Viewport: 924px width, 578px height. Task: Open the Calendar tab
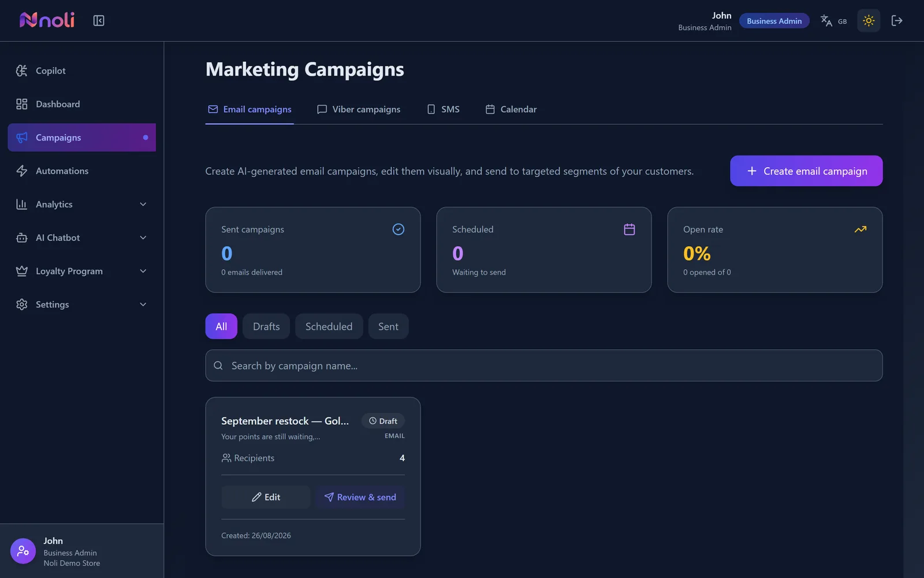click(511, 109)
